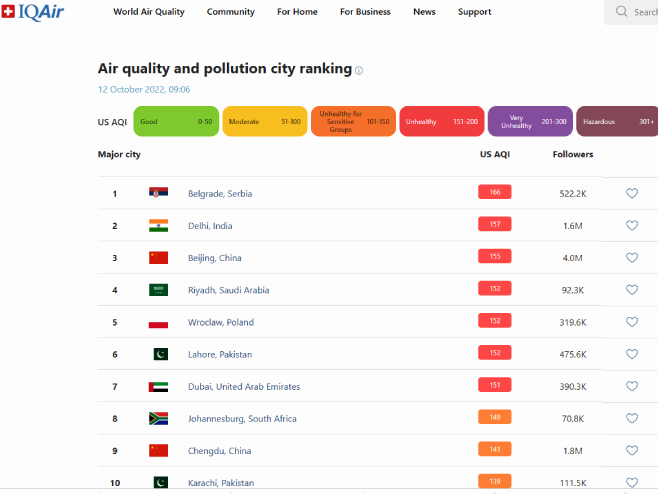Click the United Arab Emirates flag
The height and width of the screenshot is (494, 658).
tap(158, 386)
